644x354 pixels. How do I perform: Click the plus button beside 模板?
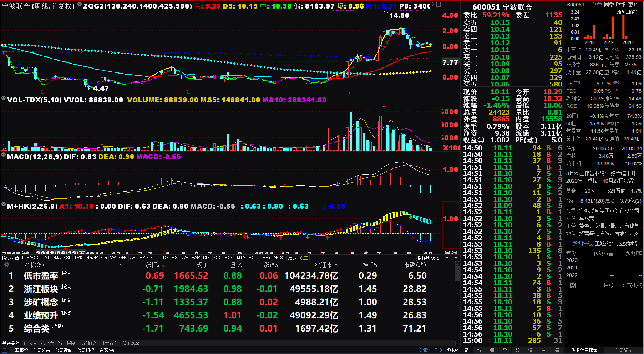447,257
